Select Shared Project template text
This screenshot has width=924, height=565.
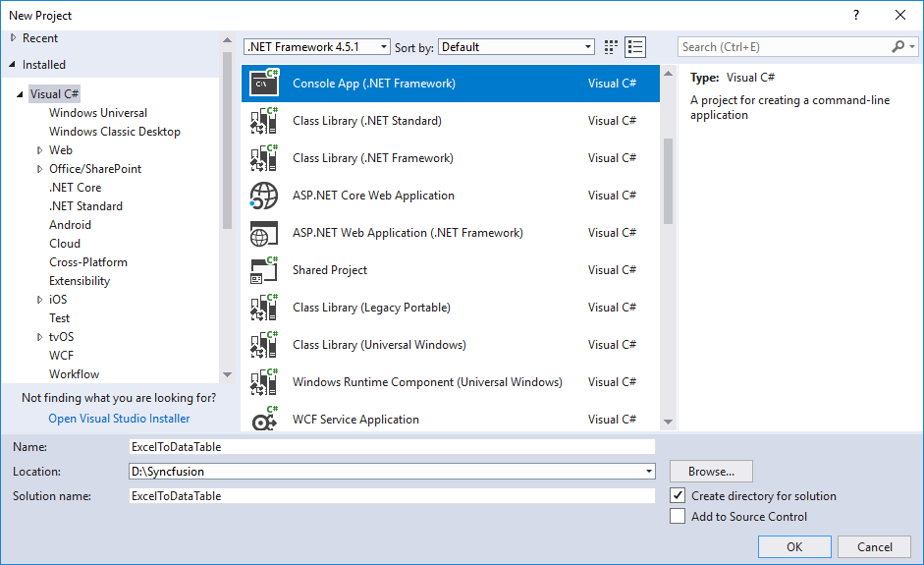click(x=329, y=269)
